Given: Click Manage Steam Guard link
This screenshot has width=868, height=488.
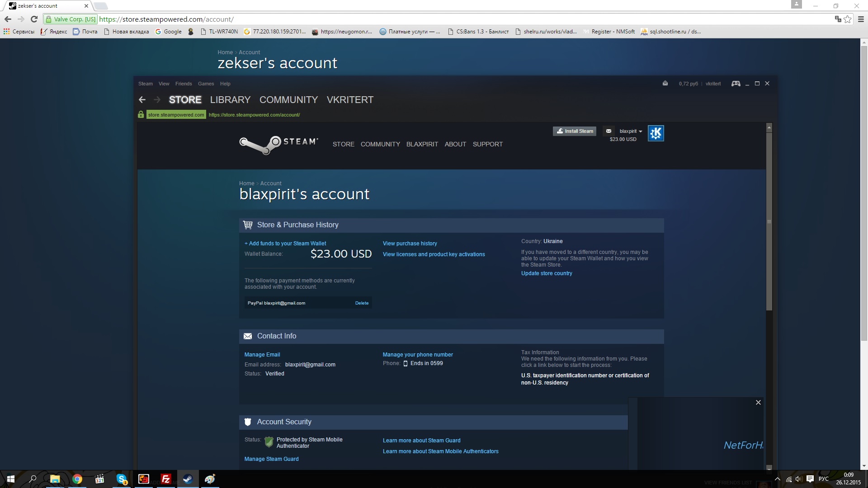Looking at the screenshot, I should tap(272, 459).
